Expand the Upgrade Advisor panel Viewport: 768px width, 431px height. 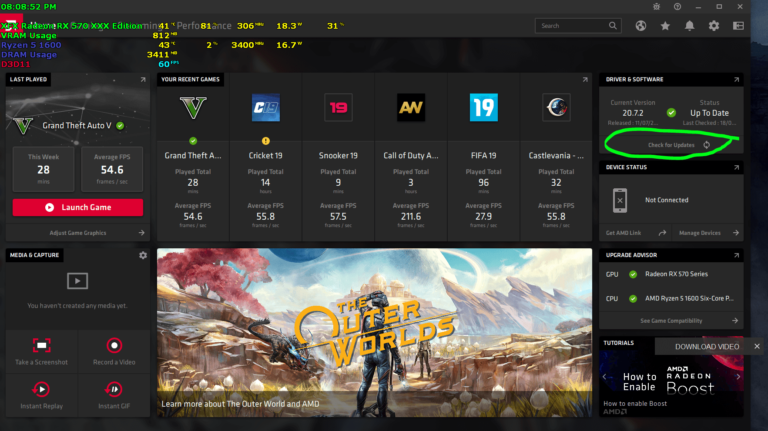coord(736,255)
